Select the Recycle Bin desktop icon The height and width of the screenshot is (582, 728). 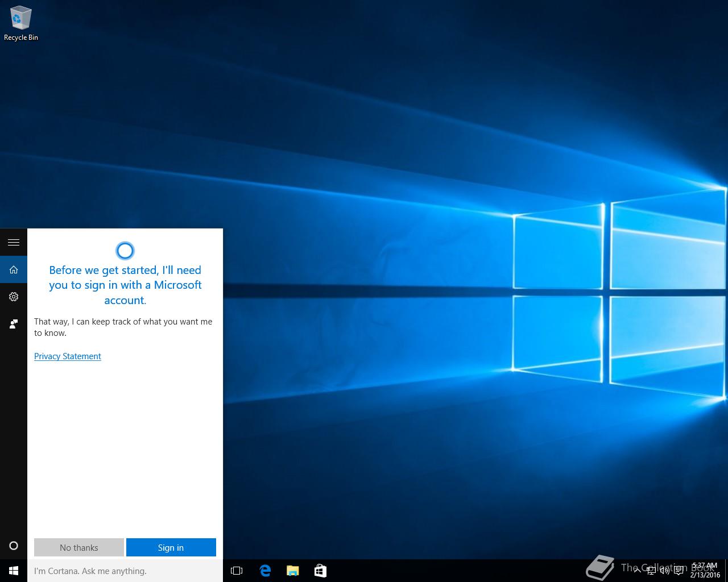(x=21, y=24)
